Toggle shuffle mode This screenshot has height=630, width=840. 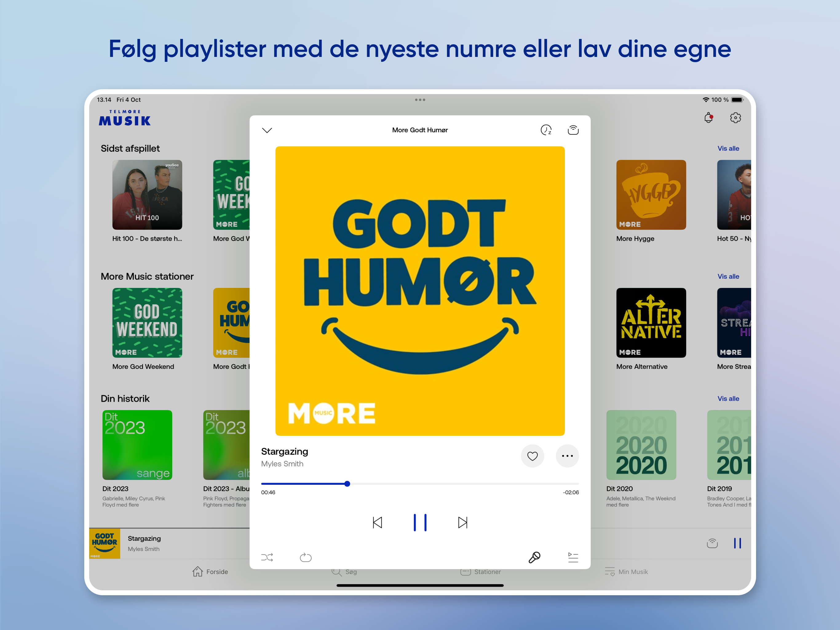(x=267, y=557)
